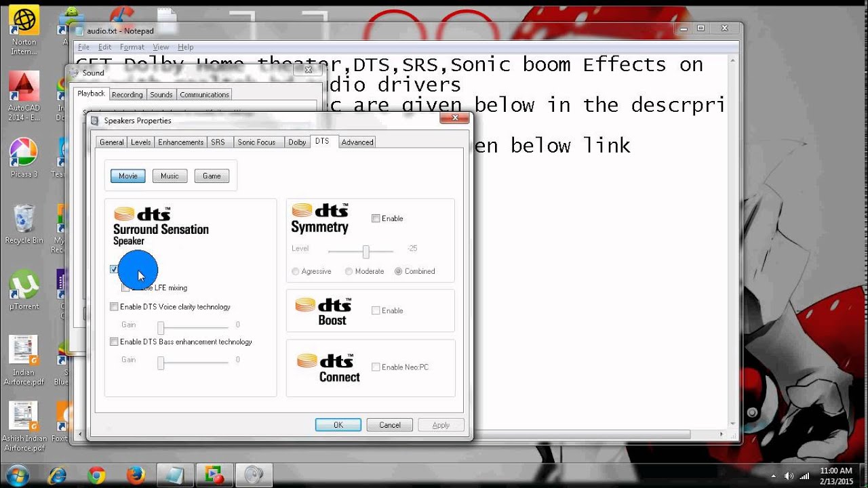
Task: Launch Google Chrome from the taskbar
Action: pyautogui.click(x=97, y=474)
